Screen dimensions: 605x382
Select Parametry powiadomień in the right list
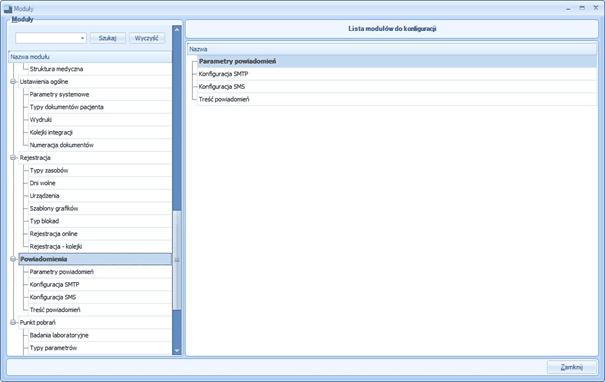click(397, 61)
